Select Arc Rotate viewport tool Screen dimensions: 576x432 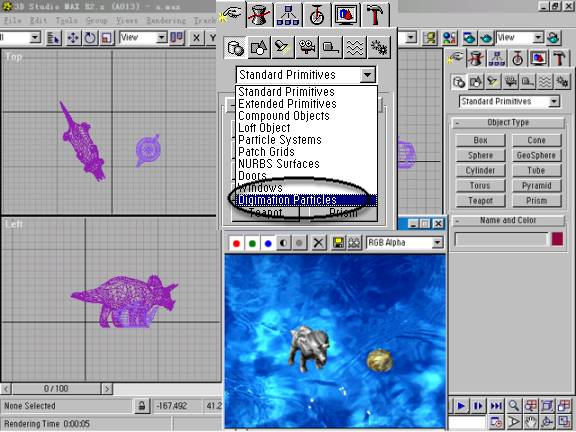coord(547,422)
